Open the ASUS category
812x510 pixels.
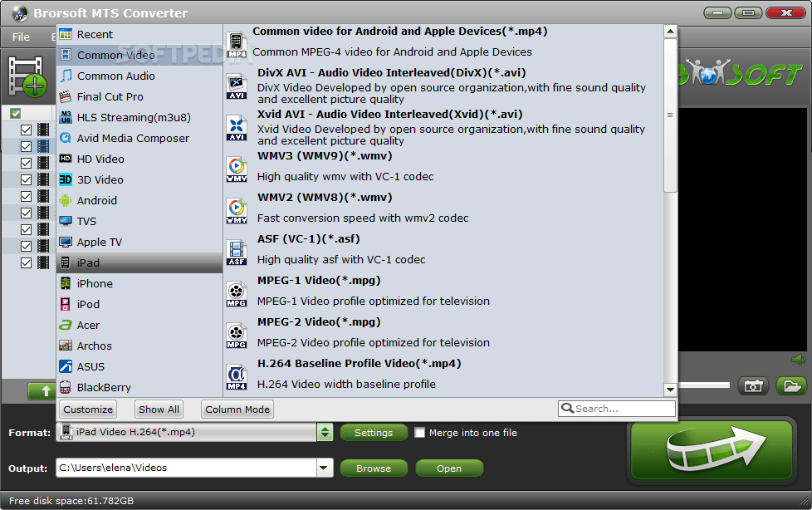click(x=139, y=366)
